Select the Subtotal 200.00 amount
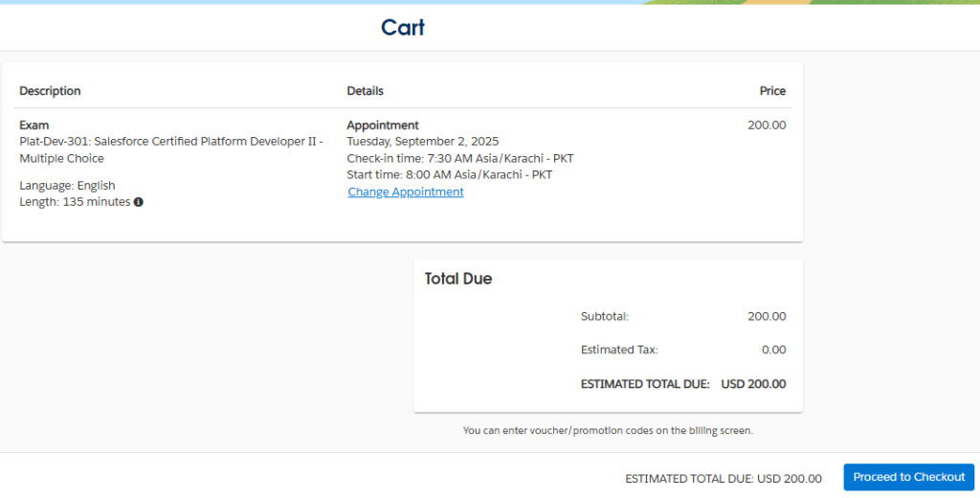The width and height of the screenshot is (980, 498). click(x=767, y=317)
